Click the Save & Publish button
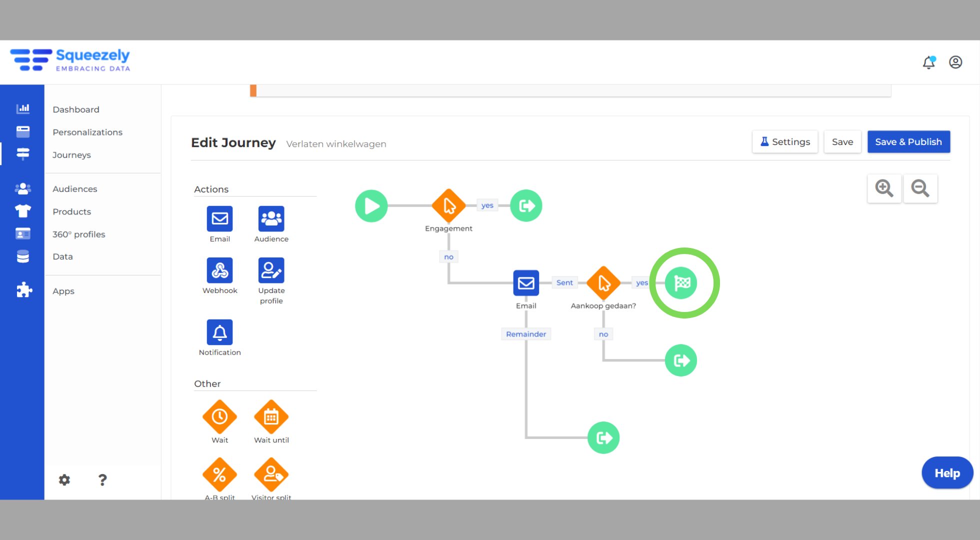This screenshot has width=980, height=540. [908, 142]
